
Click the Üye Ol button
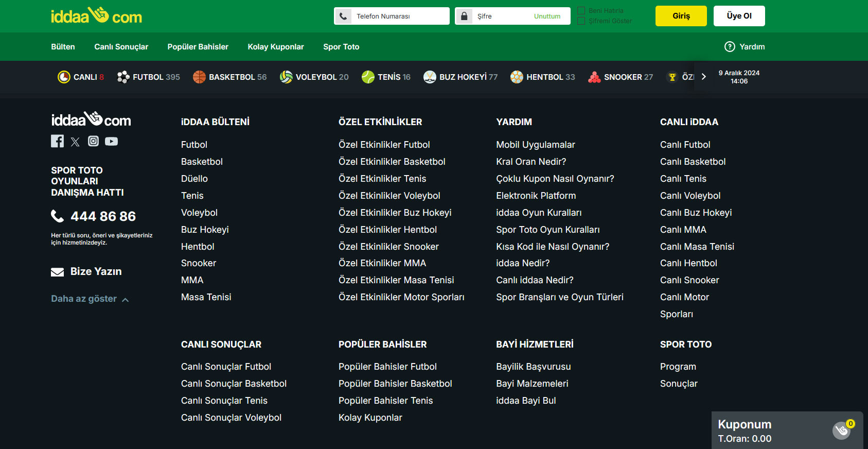[x=739, y=16]
